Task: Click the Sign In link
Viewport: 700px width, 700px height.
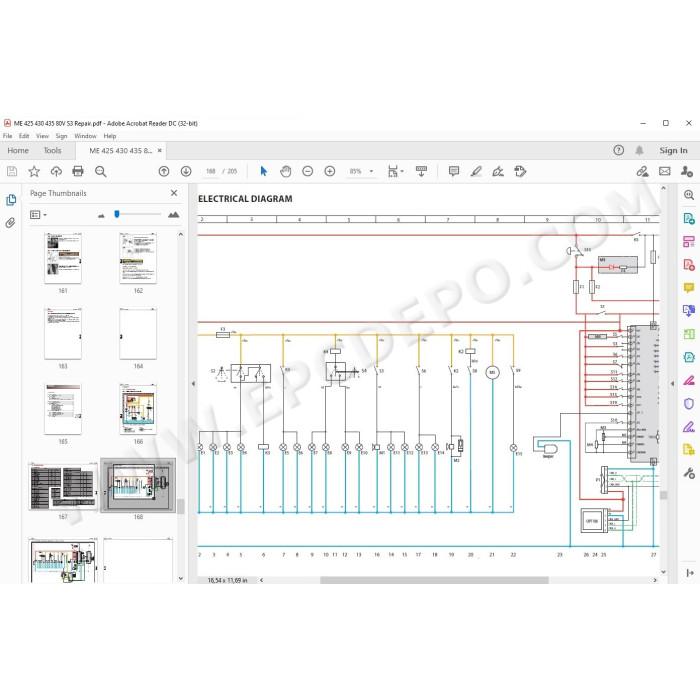Action: pyautogui.click(x=673, y=150)
